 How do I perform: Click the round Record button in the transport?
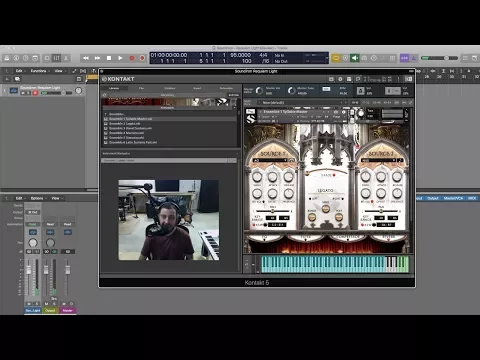(x=132, y=58)
